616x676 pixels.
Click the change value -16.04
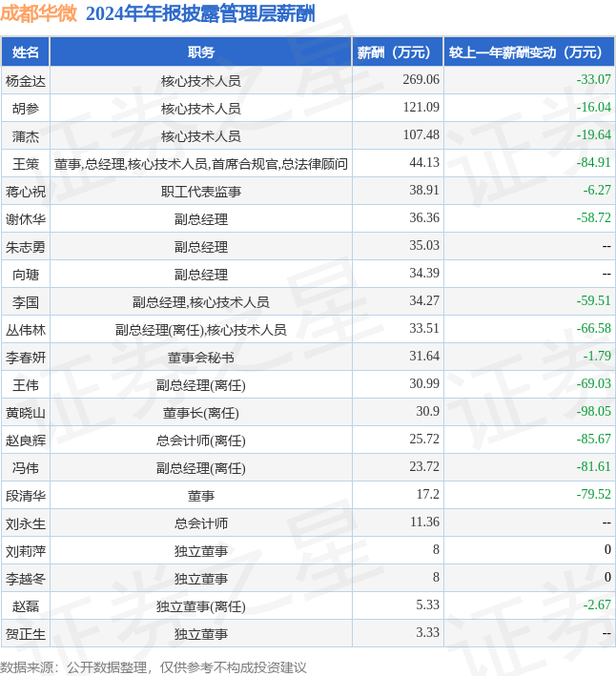tap(593, 107)
